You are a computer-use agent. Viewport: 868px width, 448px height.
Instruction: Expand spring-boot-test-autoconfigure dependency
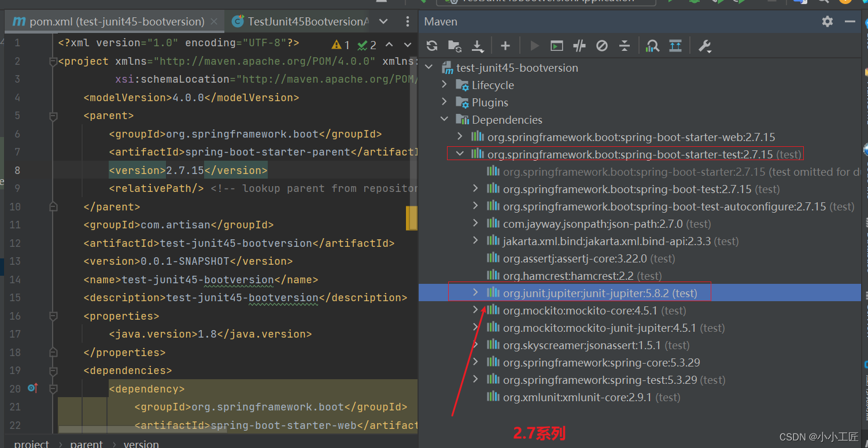point(476,206)
